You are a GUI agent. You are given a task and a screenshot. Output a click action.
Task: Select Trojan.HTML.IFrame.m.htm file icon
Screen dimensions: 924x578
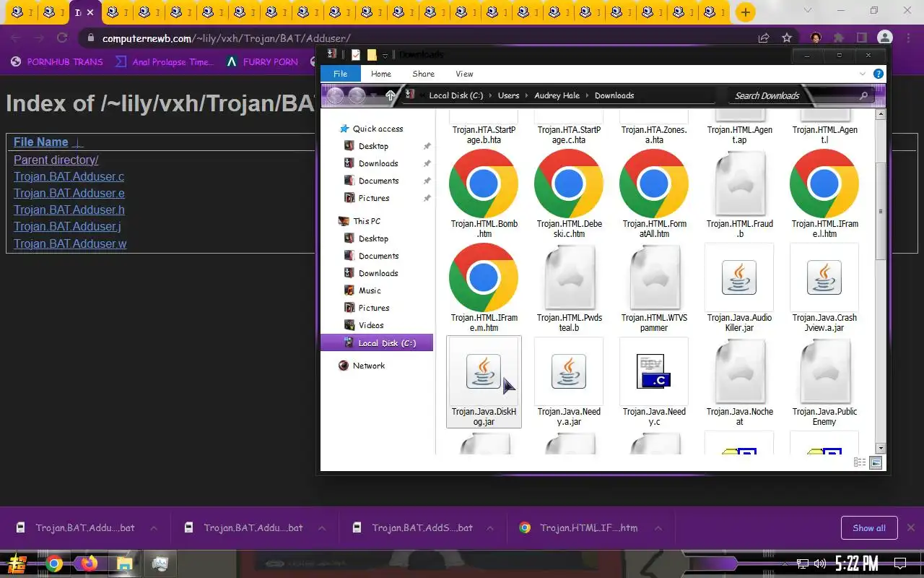[x=484, y=277]
